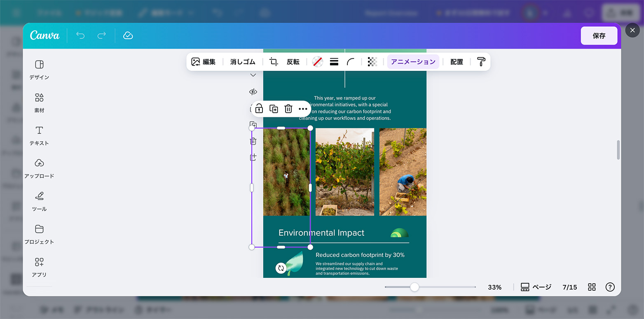Open the 素材 elements tab
Image resolution: width=644 pixels, height=319 pixels.
point(39,102)
